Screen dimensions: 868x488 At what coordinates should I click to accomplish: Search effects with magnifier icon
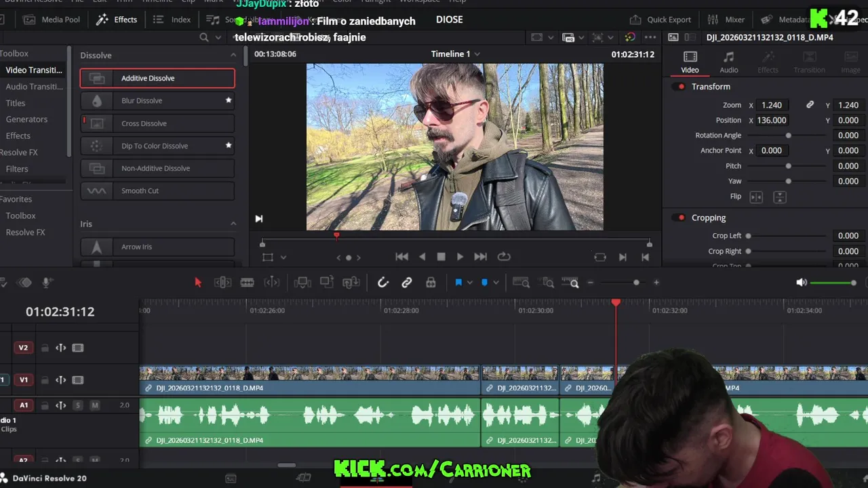pos(204,37)
